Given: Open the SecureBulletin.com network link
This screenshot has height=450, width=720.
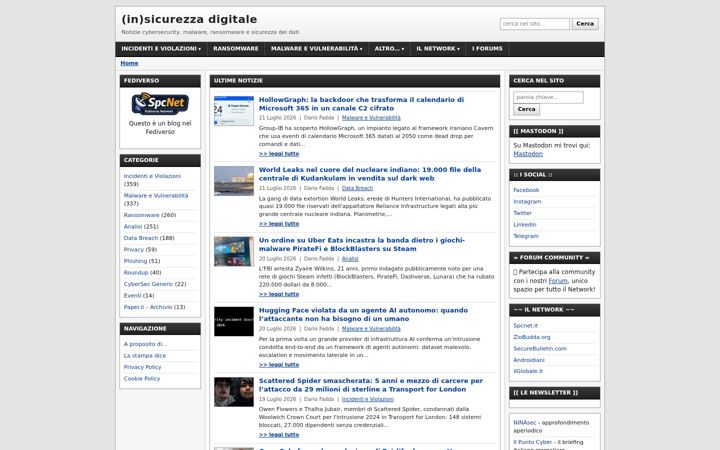Looking at the screenshot, I should pos(540,349).
